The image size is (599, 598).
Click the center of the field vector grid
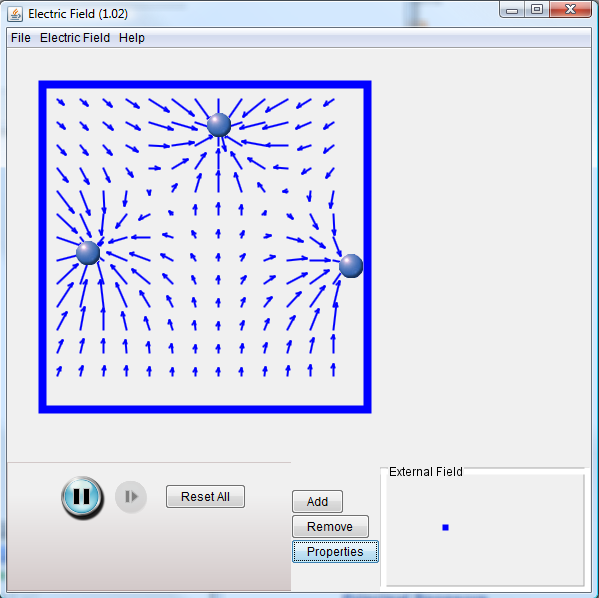[205, 247]
